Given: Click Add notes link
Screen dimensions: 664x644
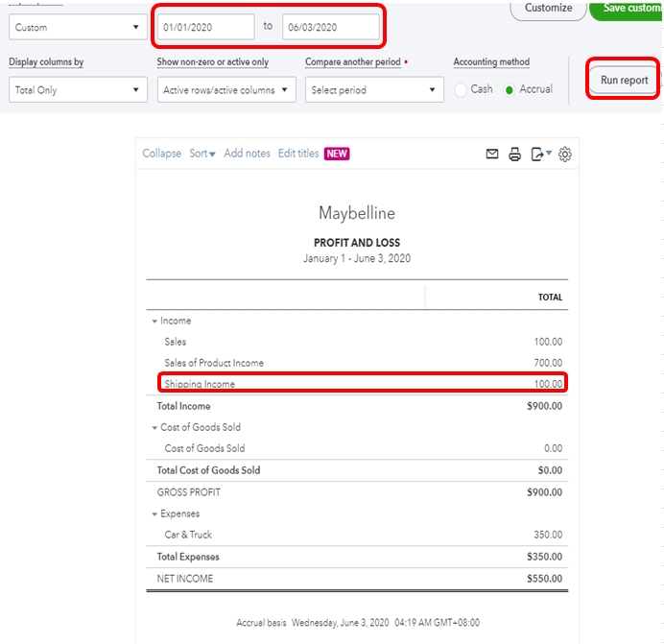Looking at the screenshot, I should (x=247, y=154).
